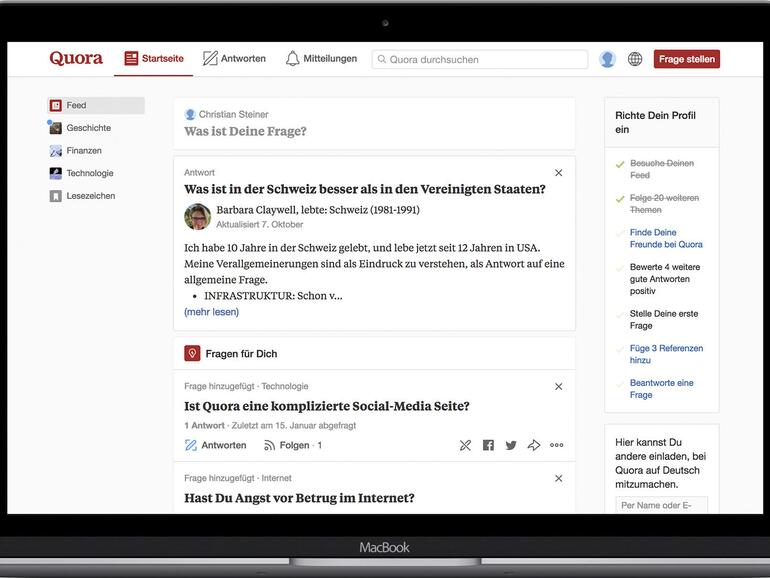Image resolution: width=770 pixels, height=578 pixels.
Task: Click Technologie topic tag on question
Action: tap(285, 386)
